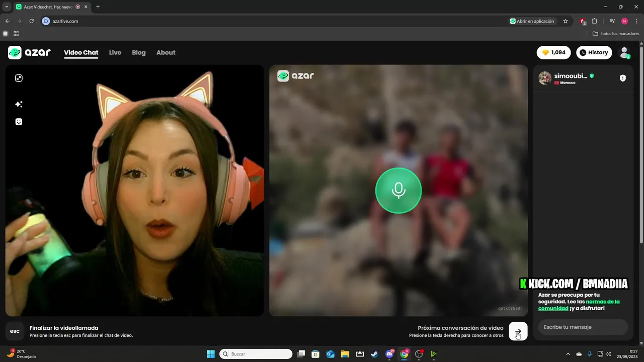Open the red extension with badge 2
Viewport: 644px width, 362px height.
[x=583, y=21]
